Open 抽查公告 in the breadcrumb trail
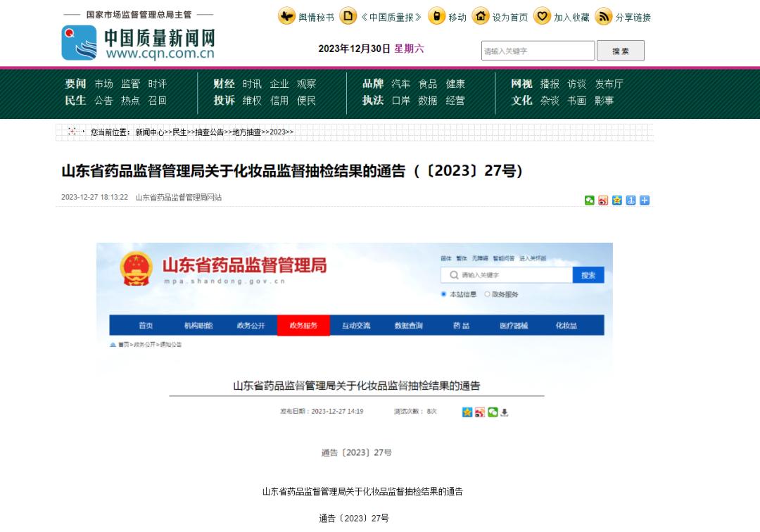Image resolution: width=760 pixels, height=532 pixels. 210,132
